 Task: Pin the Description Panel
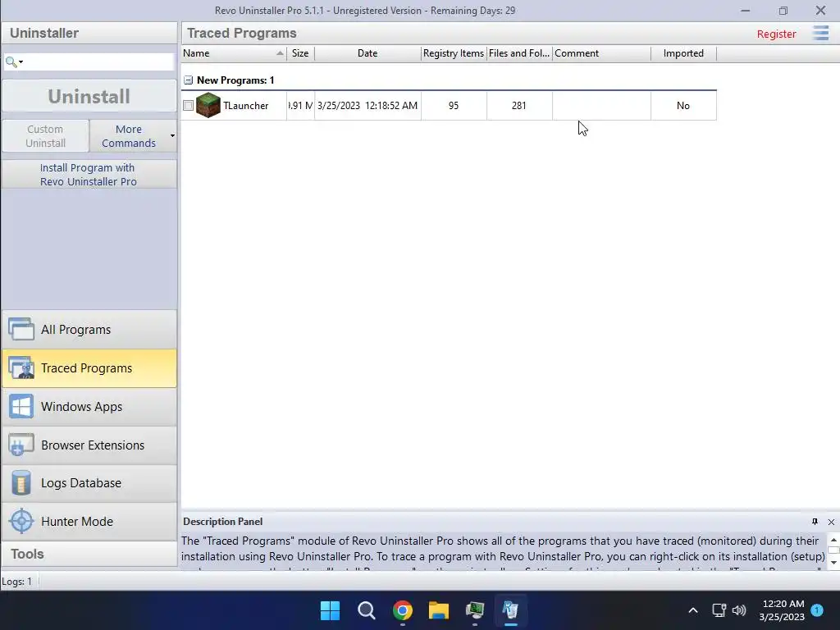coord(815,522)
